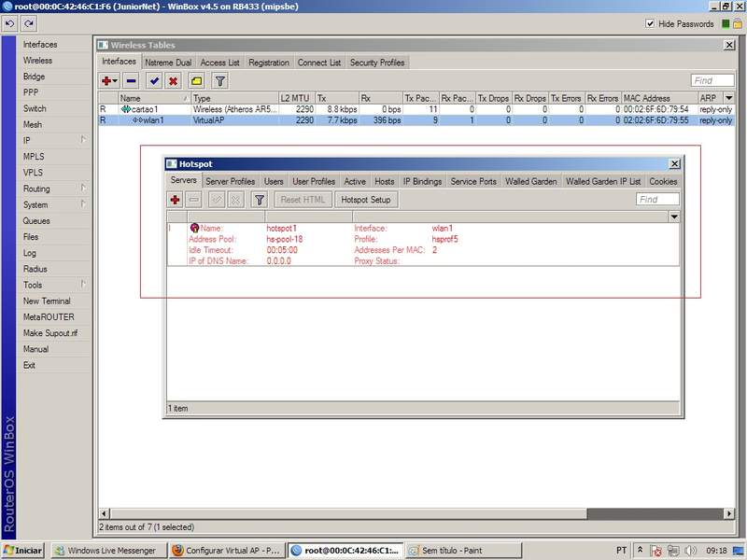
Task: Remove the selected wireless interface (minus icon)
Action: click(x=131, y=81)
